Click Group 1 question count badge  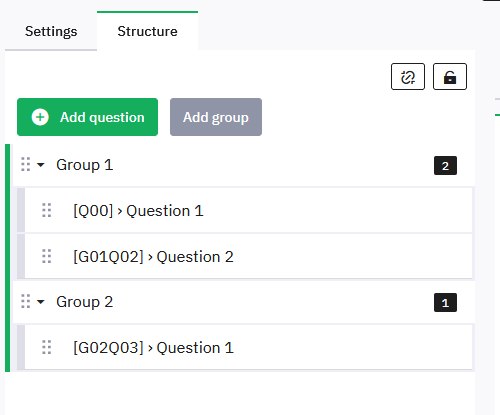445,166
